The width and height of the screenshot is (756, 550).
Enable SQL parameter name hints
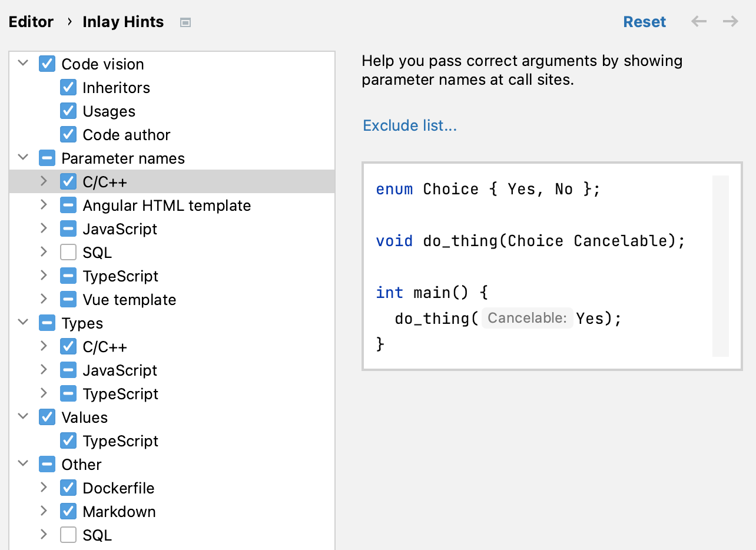click(x=68, y=252)
